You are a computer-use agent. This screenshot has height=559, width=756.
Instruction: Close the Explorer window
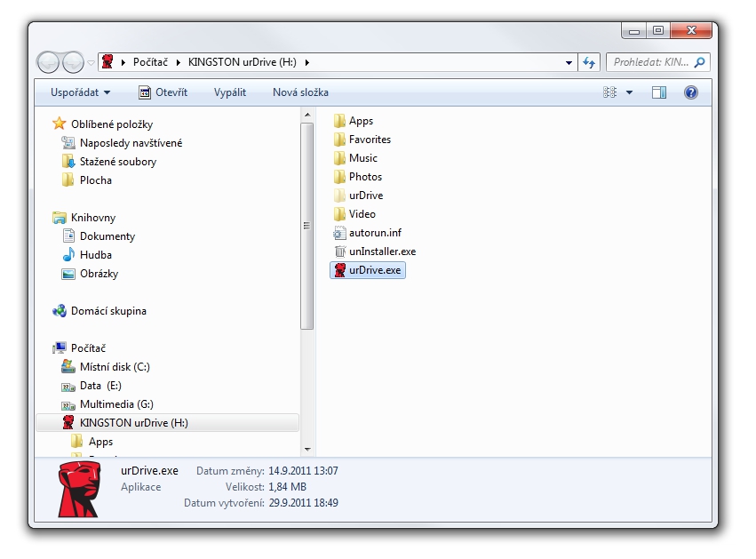(691, 31)
